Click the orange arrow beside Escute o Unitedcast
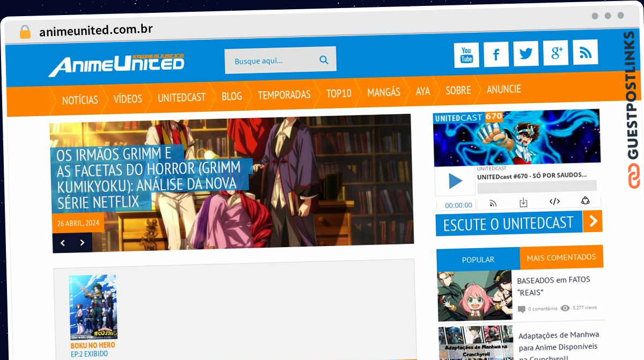Screen dimensions: 644x360 point(592,221)
